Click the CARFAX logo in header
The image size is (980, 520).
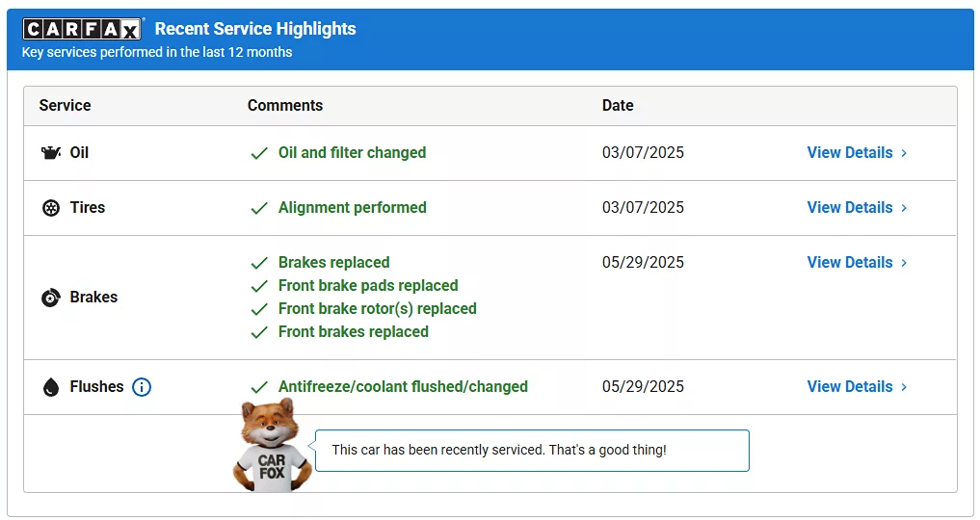(x=82, y=29)
